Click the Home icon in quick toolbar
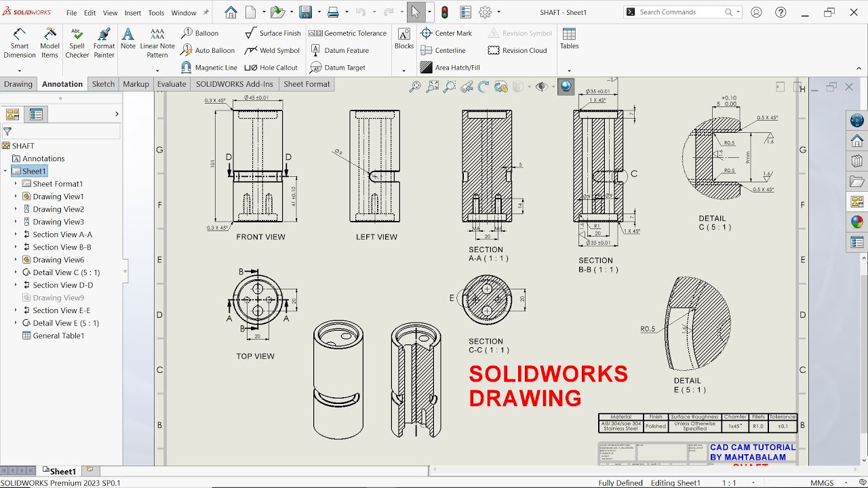 coord(231,12)
